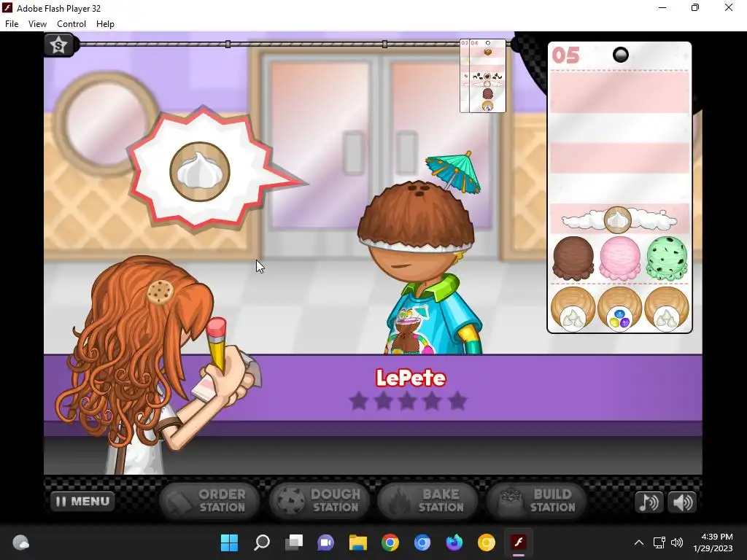This screenshot has height=560, width=747.
Task: Open the chat app icon on the taskbar
Action: [x=326, y=542]
